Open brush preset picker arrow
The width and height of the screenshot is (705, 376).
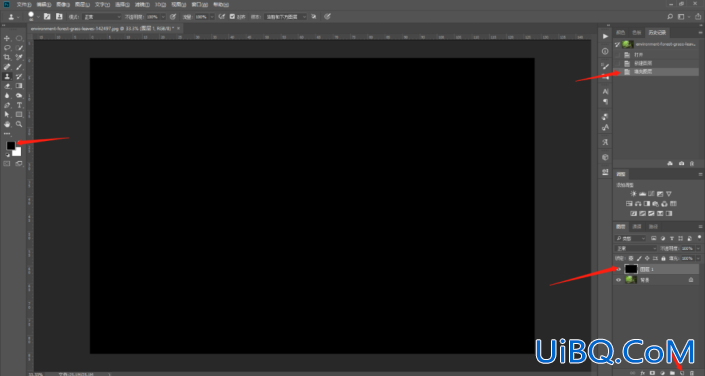coord(38,17)
